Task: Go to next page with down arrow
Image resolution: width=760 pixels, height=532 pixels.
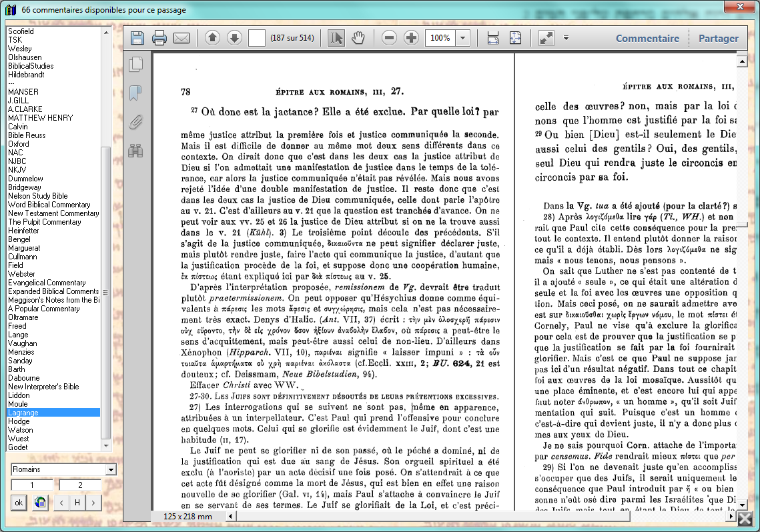Action: (235, 38)
